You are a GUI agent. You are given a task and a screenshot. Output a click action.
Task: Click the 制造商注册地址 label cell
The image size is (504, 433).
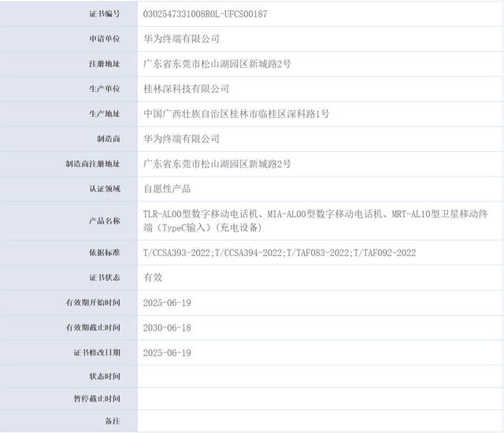(69, 164)
